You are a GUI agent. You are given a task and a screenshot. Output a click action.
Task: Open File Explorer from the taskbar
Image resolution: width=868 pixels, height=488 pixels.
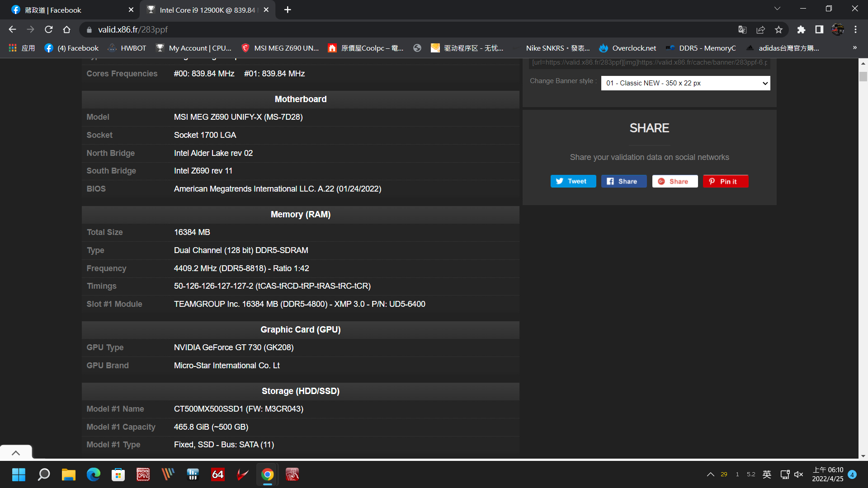pos(69,474)
